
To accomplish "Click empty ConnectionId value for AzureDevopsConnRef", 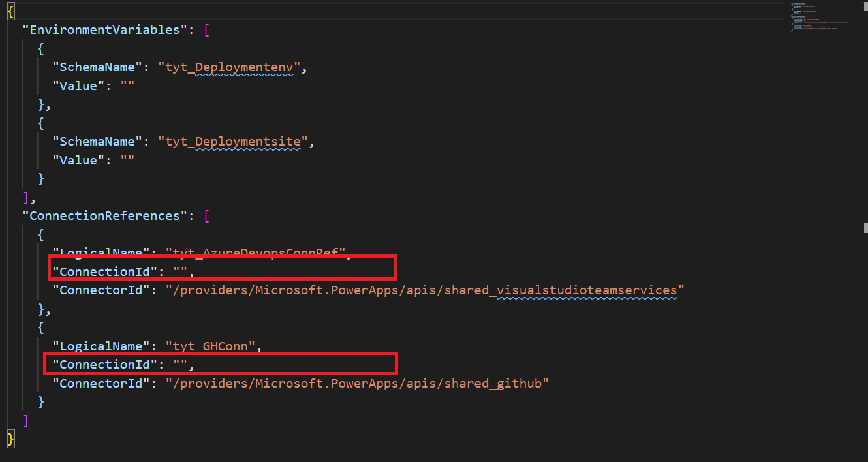I will (x=180, y=271).
